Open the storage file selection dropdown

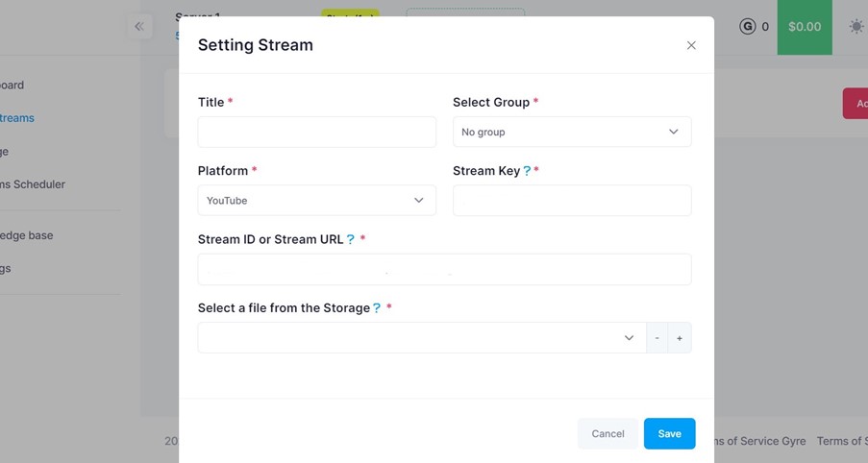(x=421, y=338)
